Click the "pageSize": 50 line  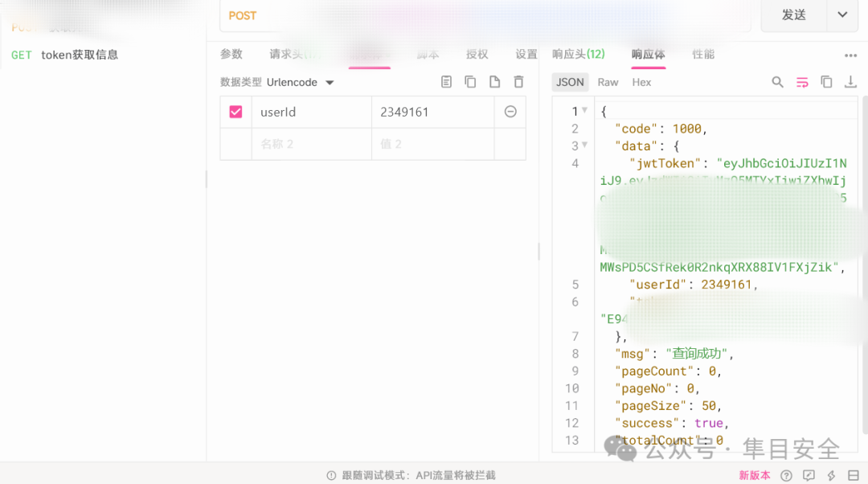pos(668,405)
